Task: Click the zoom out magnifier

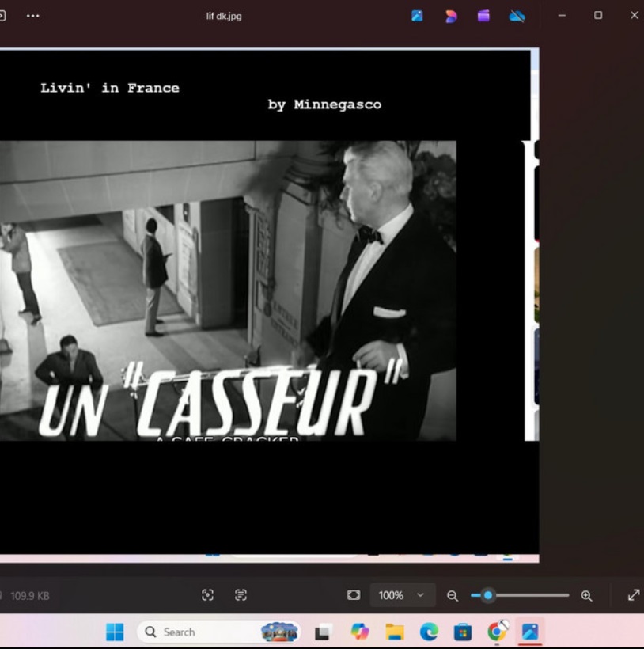Action: (x=453, y=596)
